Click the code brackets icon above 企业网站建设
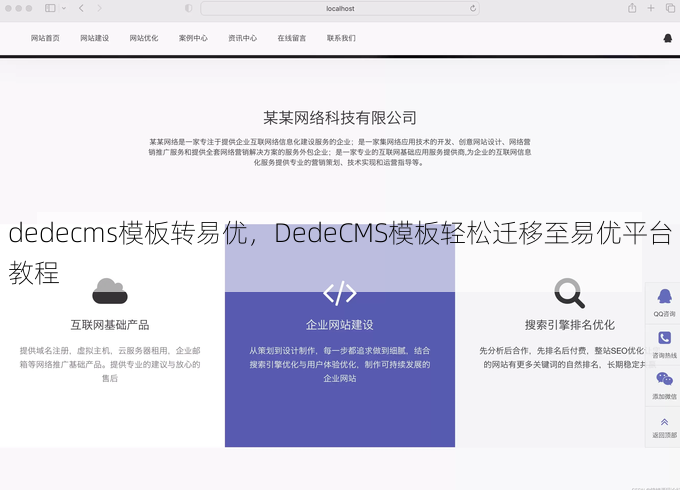Viewport: 680px width, 490px height. 340,293
